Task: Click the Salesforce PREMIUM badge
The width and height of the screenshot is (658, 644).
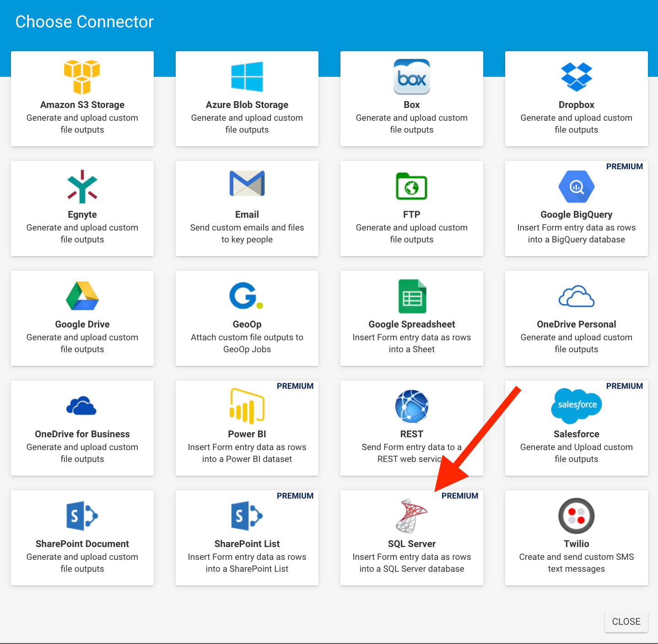Action: click(625, 386)
